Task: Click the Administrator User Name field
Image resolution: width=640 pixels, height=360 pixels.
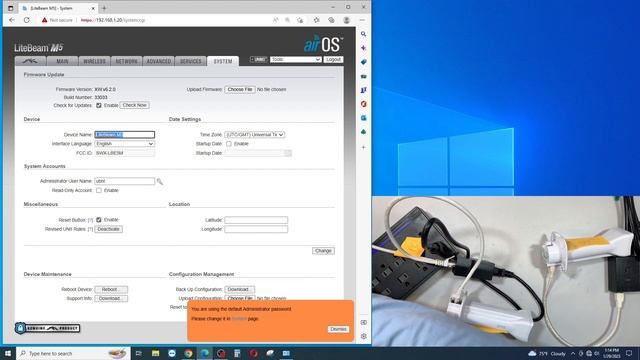Action: point(124,181)
